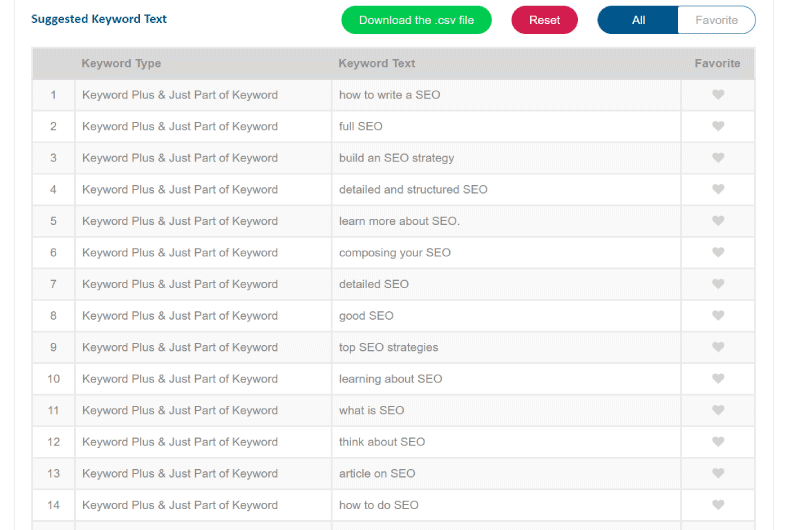Favorite the 'how to write a SEO' keyword heart
This screenshot has width=800, height=530.
click(718, 94)
